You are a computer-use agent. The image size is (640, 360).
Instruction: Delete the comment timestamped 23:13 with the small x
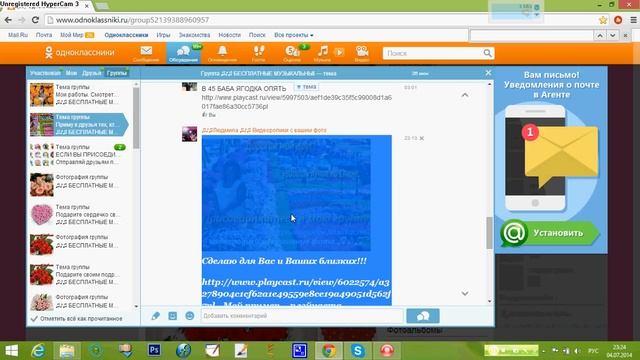(x=422, y=138)
